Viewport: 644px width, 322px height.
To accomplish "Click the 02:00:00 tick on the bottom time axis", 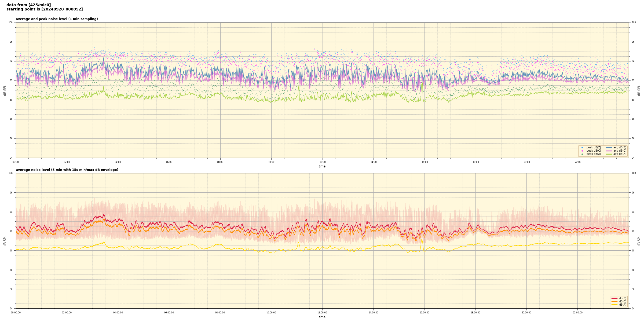I will click(67, 313).
